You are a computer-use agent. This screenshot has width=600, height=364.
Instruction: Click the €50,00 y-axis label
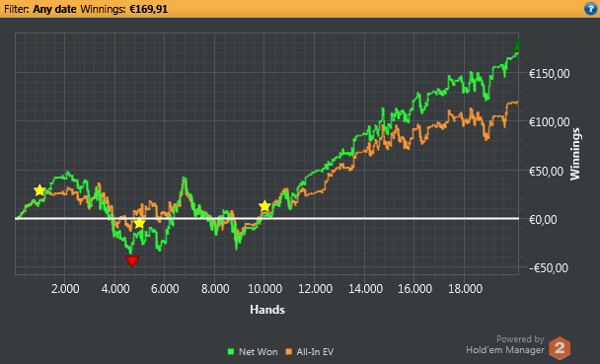coord(546,172)
